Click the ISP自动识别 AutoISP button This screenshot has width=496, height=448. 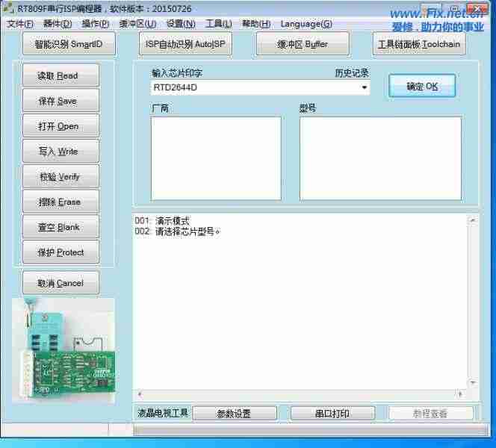pos(185,44)
